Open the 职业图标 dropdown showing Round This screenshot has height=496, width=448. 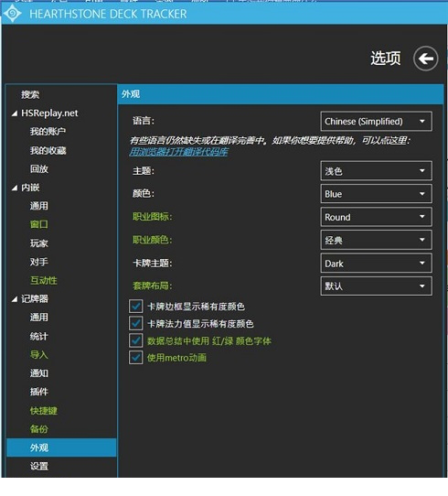tap(376, 217)
